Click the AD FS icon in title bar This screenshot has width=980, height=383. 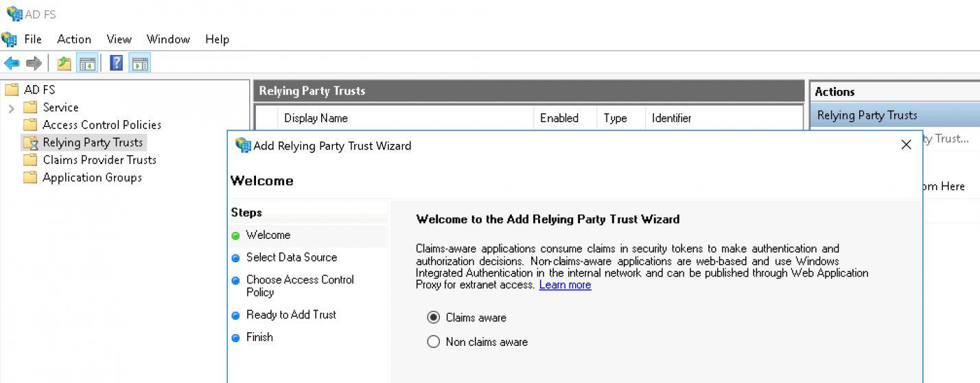tap(14, 13)
